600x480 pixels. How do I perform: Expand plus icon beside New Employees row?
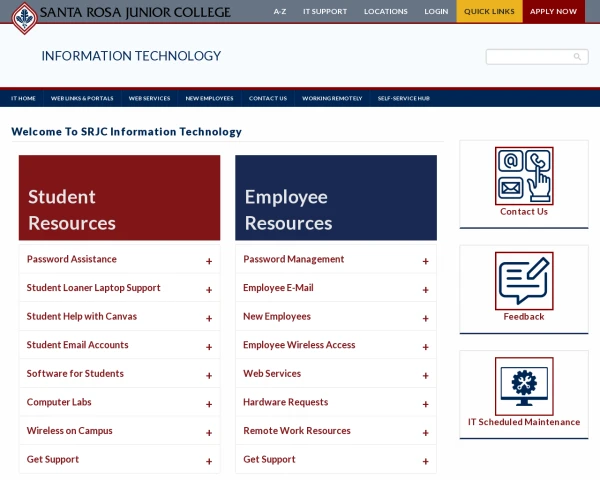click(x=426, y=318)
